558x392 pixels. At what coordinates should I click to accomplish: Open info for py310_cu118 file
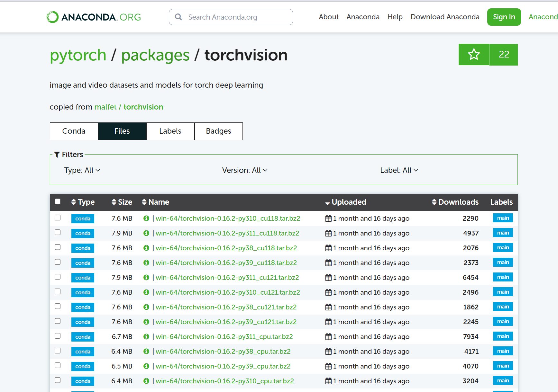146,218
